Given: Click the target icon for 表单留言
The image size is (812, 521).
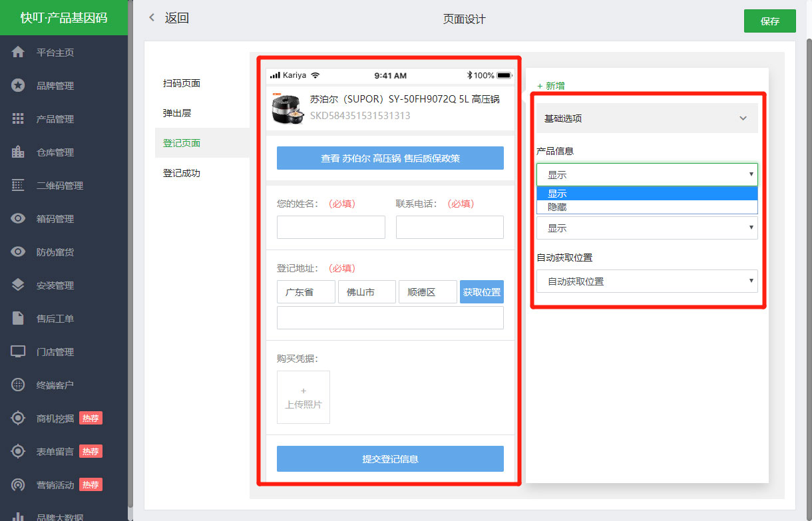Looking at the screenshot, I should click(19, 451).
